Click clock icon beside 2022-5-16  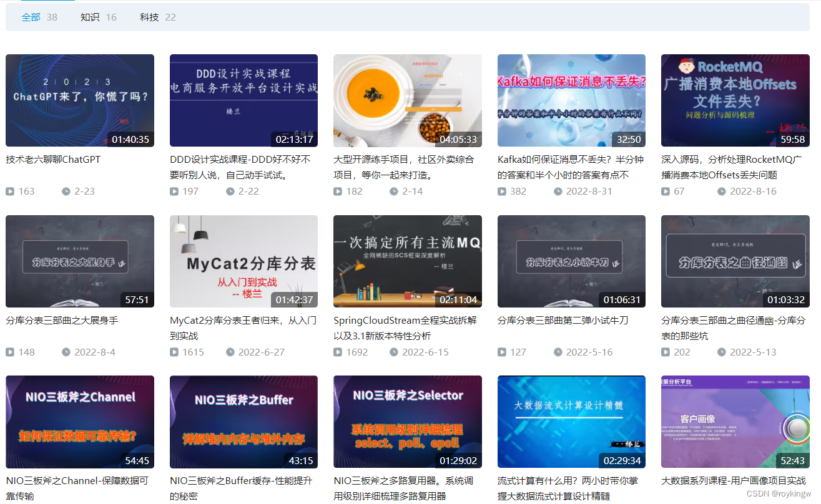558,352
